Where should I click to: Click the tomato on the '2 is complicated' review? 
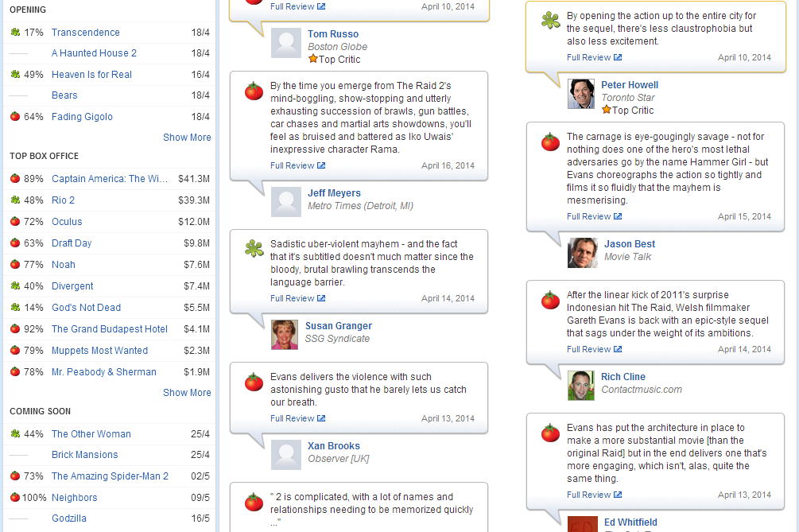click(254, 502)
